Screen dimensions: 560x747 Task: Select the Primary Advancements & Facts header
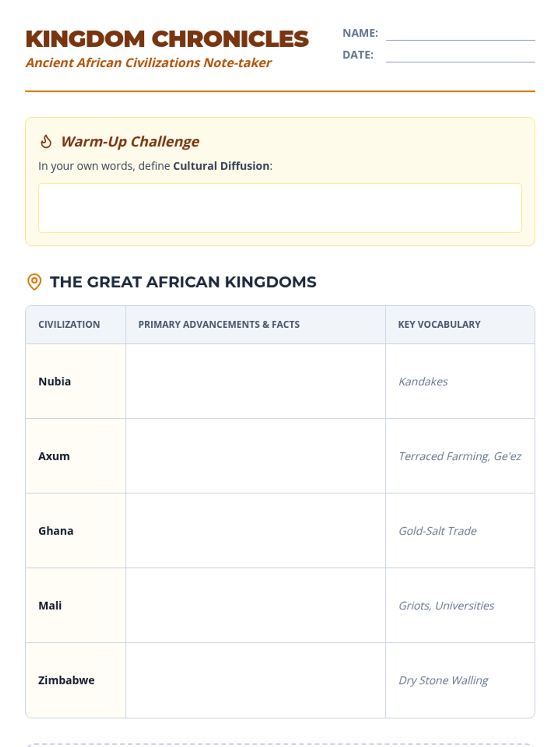[219, 324]
